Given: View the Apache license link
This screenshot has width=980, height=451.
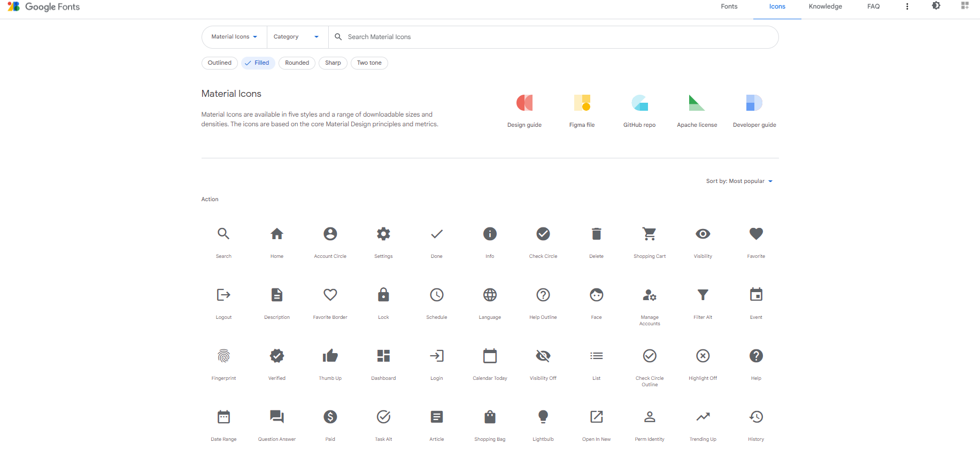Looking at the screenshot, I should point(697,111).
